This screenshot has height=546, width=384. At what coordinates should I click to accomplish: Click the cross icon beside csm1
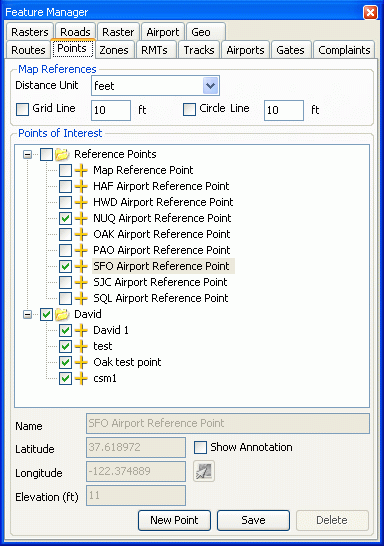81,379
